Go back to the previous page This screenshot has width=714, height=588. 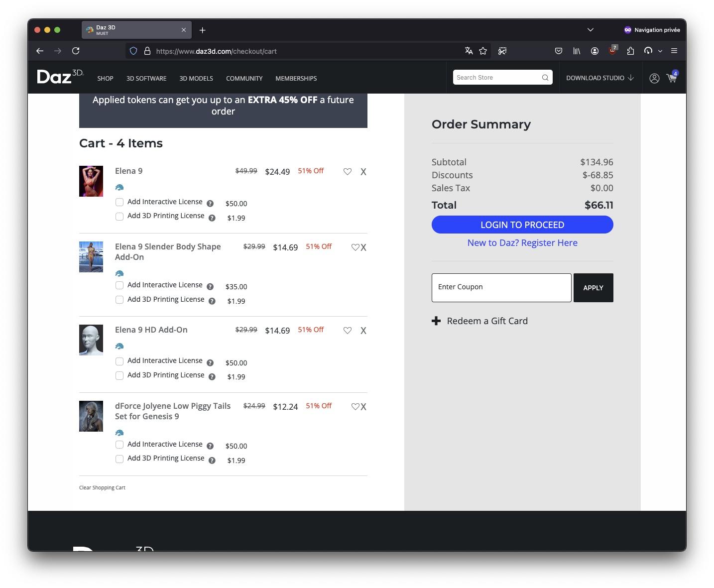tap(40, 51)
